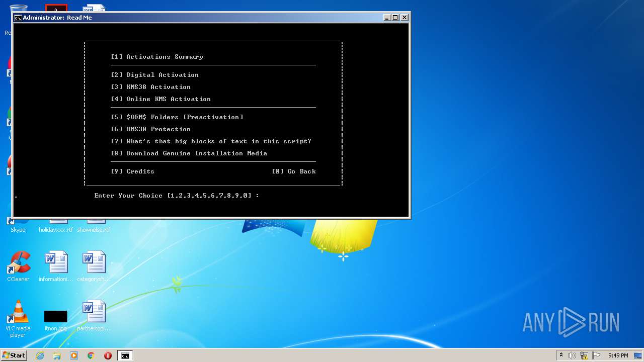Click the [1] Activations Summary line
644x362 pixels.
(x=157, y=57)
